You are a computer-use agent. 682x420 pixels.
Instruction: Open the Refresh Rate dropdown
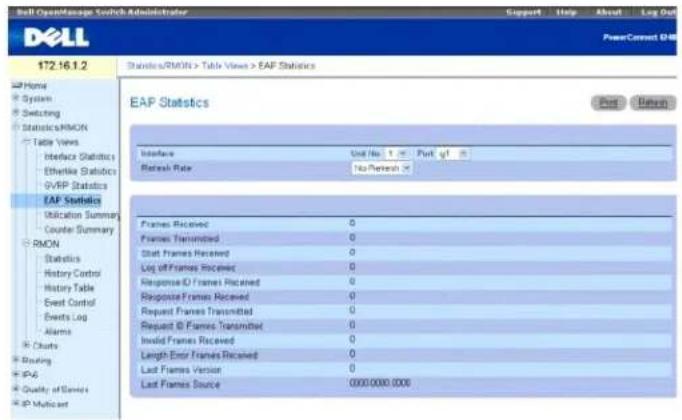[381, 168]
